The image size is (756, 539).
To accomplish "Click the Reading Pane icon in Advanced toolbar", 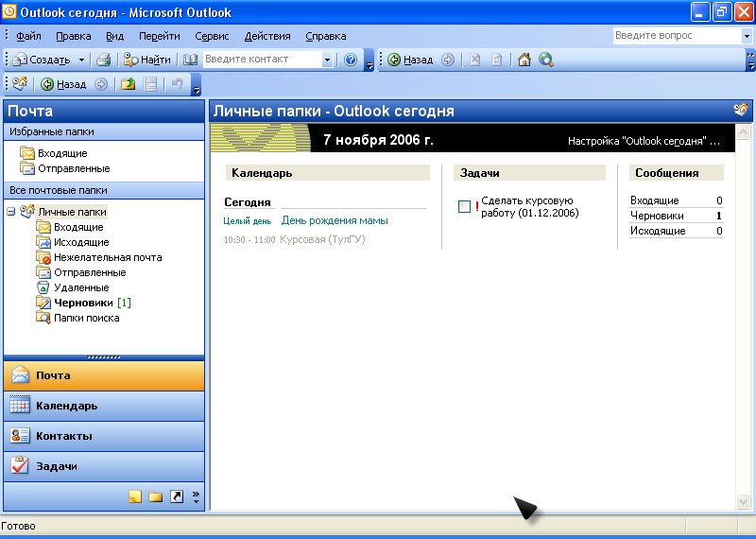I will coord(150,84).
